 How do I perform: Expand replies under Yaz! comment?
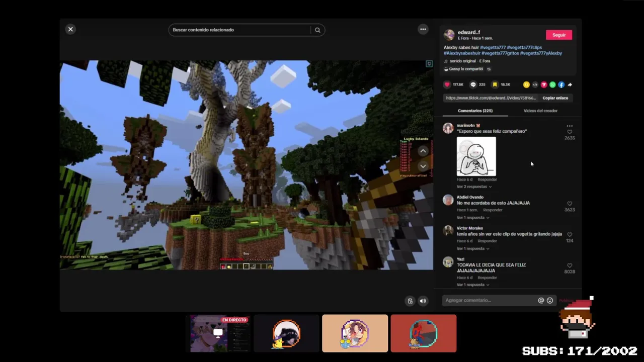tap(473, 285)
